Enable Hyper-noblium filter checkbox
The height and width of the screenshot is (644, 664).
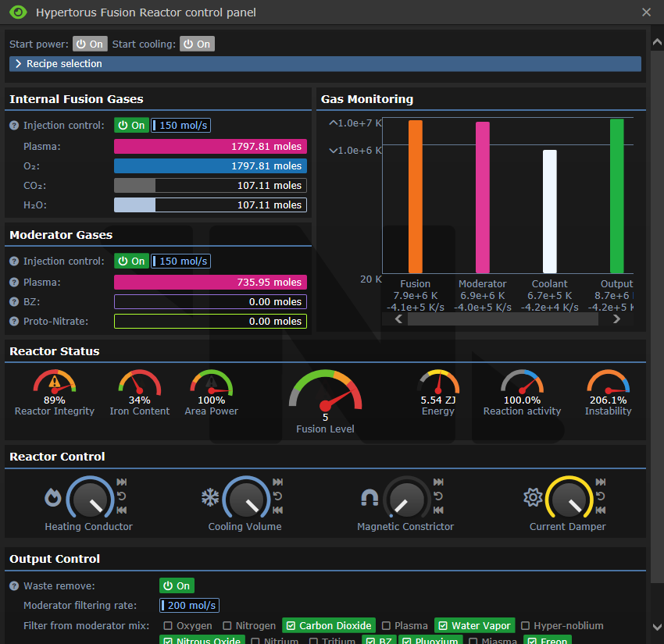pyautogui.click(x=562, y=626)
